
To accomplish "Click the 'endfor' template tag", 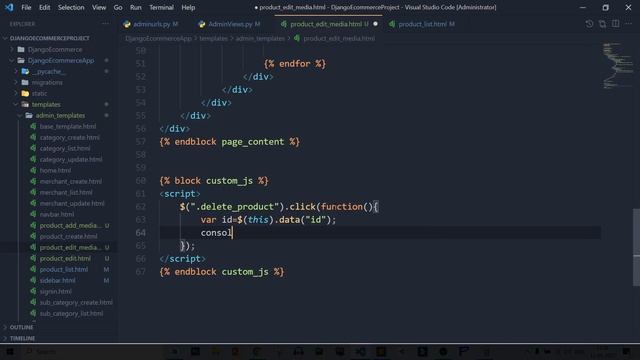I will coord(295,64).
